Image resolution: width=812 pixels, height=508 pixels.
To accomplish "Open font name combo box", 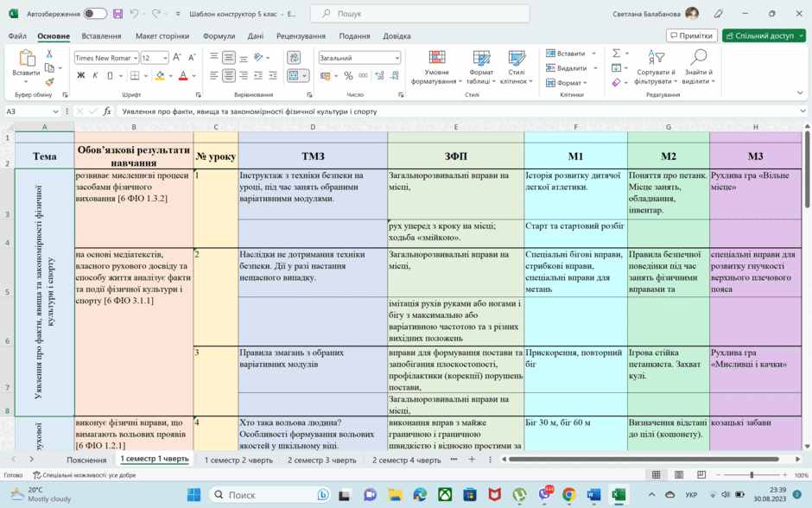I will tap(106, 58).
